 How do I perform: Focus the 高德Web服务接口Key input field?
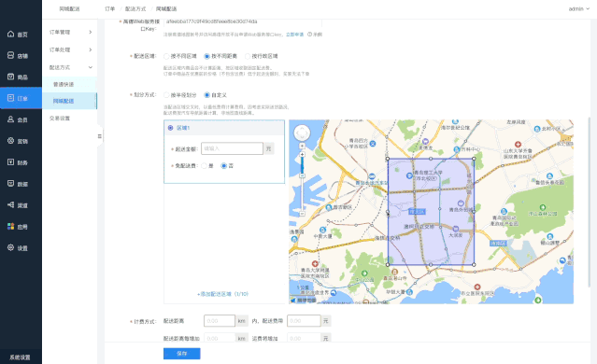point(243,22)
